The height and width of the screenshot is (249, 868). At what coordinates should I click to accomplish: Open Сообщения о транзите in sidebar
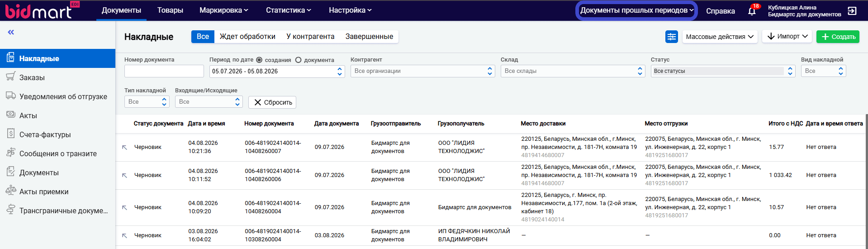pos(57,153)
